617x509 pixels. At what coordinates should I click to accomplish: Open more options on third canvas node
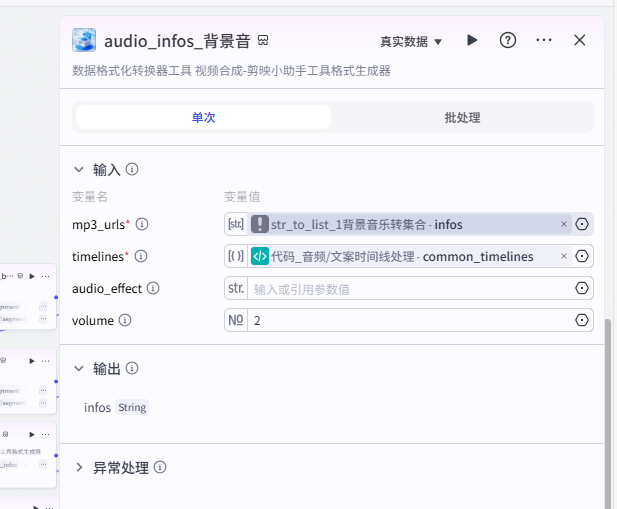[46, 434]
